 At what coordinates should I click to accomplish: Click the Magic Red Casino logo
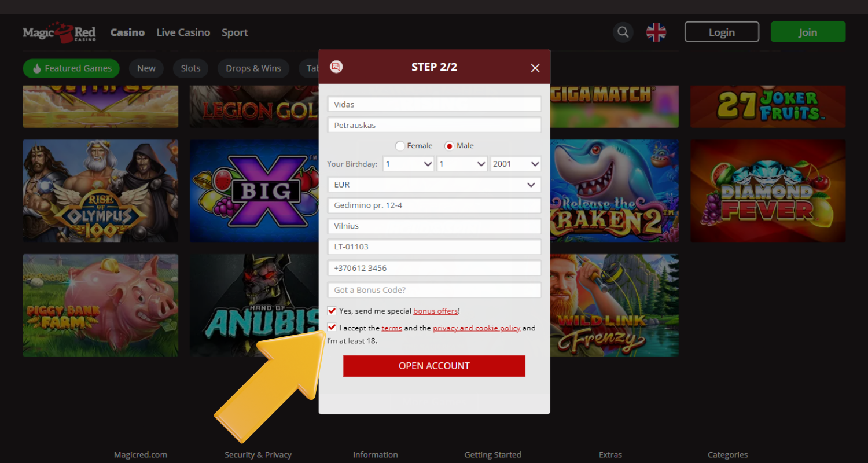pos(59,32)
